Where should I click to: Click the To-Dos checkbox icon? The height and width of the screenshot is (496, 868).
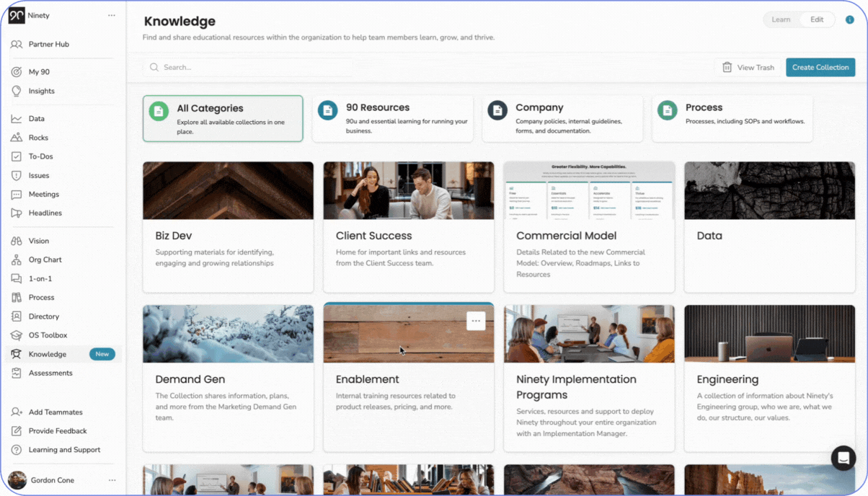[x=17, y=156]
